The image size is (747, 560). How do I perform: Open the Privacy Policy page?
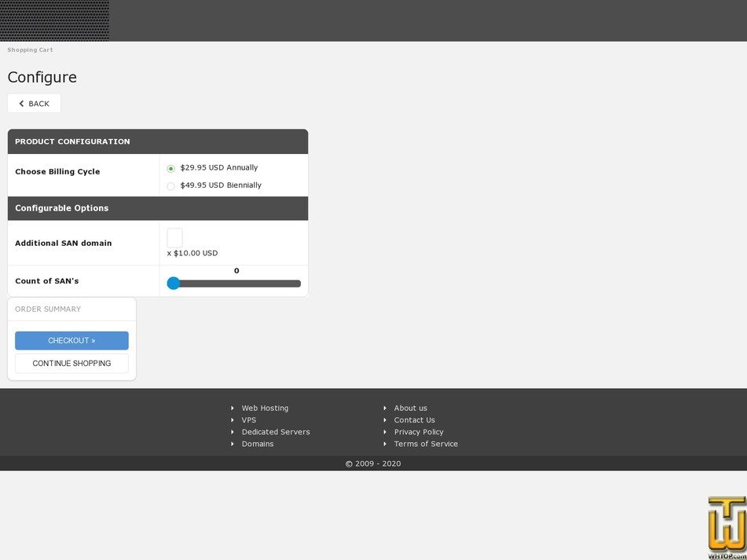419,431
